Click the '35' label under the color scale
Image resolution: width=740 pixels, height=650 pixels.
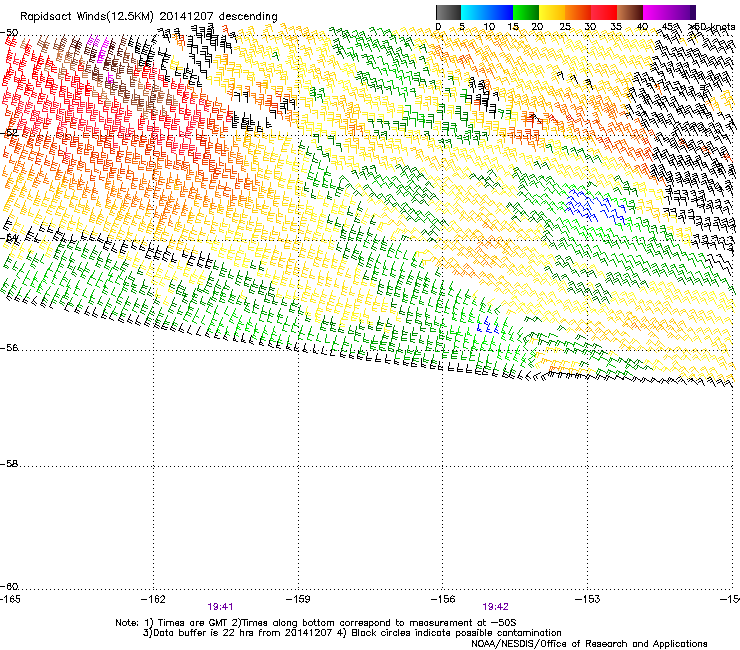[x=616, y=27]
